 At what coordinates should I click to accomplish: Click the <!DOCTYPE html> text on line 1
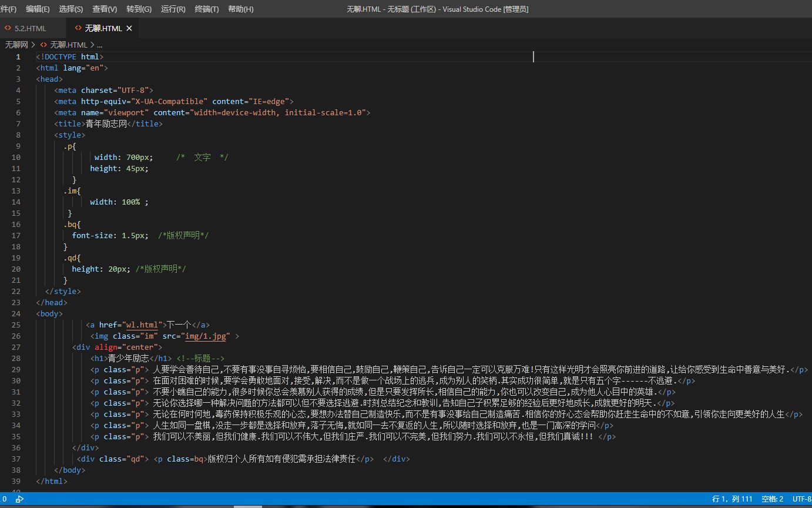coord(70,56)
